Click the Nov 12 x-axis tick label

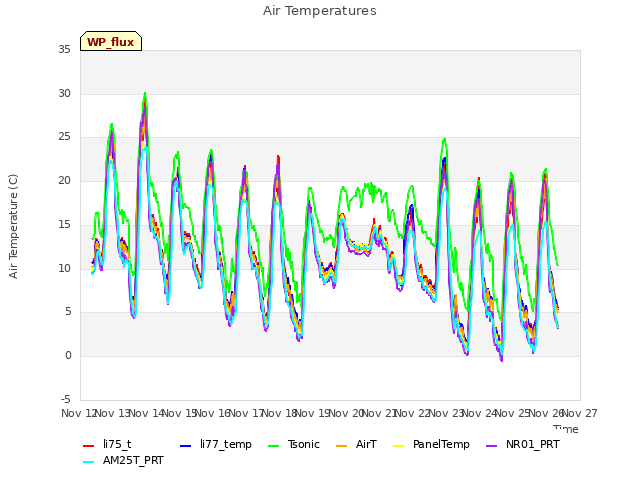78,413
